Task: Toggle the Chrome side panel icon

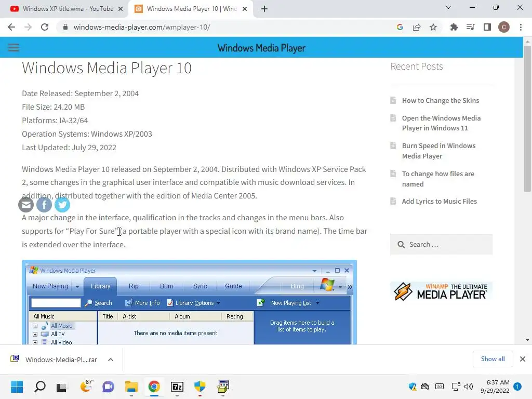Action: pos(487,27)
